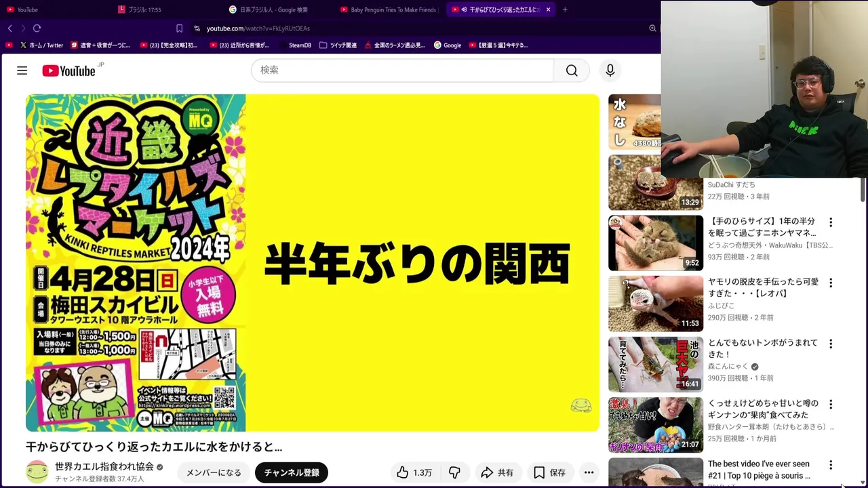Open the YouTube hamburger guide menu
This screenshot has height=488, width=868.
[x=22, y=70]
